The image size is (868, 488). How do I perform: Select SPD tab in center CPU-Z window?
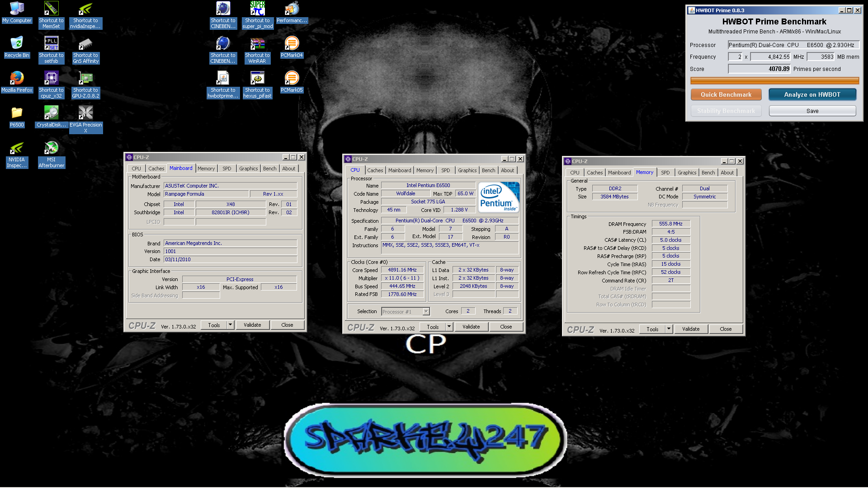coord(446,170)
